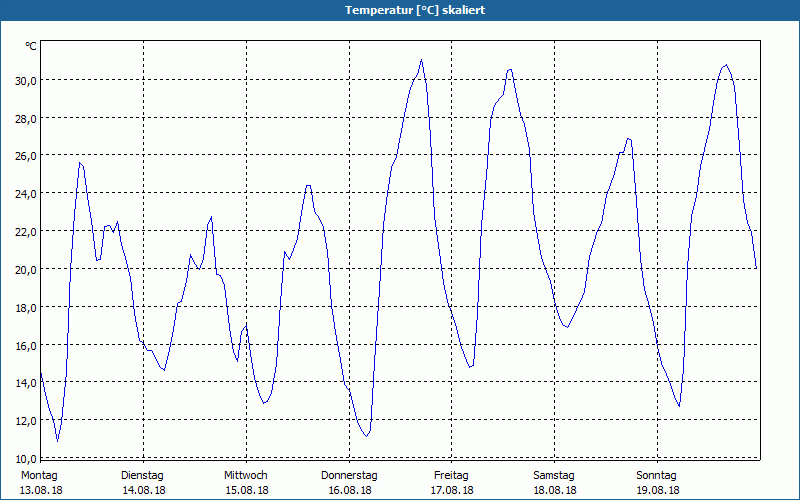Click the Sonntag temperature peak on the curve
The width and height of the screenshot is (800, 500).
[x=726, y=65]
